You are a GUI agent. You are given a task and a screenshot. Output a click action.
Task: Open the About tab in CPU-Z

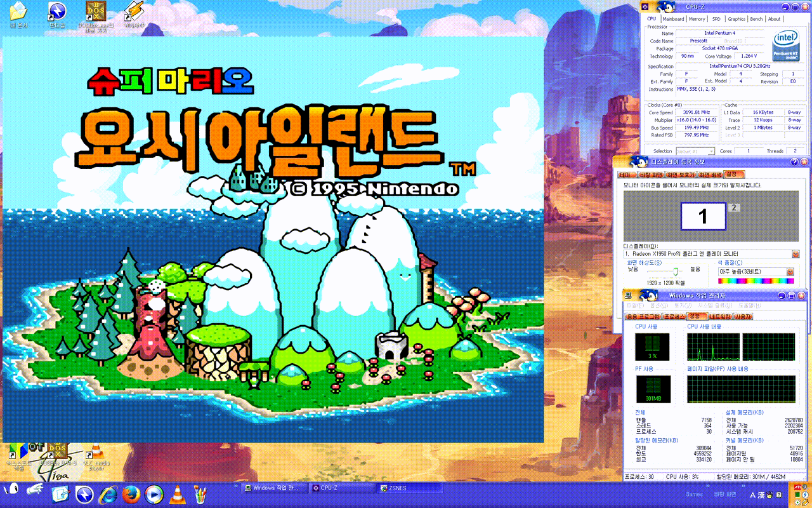[775, 19]
